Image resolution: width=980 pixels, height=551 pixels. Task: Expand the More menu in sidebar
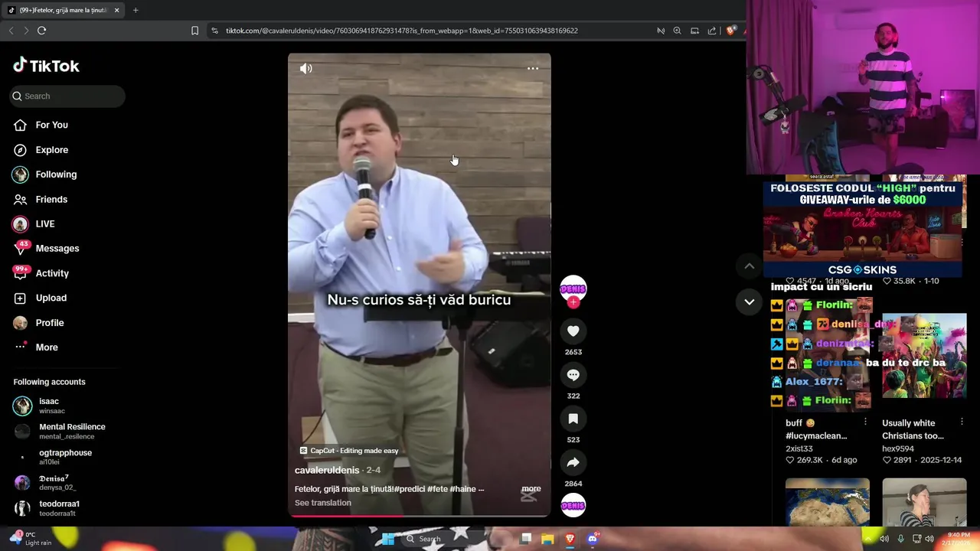click(x=37, y=347)
